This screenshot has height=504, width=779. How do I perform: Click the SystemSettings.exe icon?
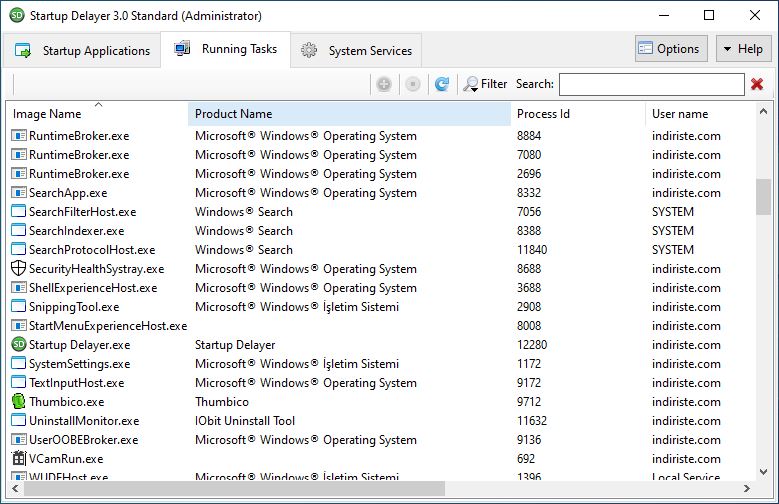pyautogui.click(x=18, y=363)
